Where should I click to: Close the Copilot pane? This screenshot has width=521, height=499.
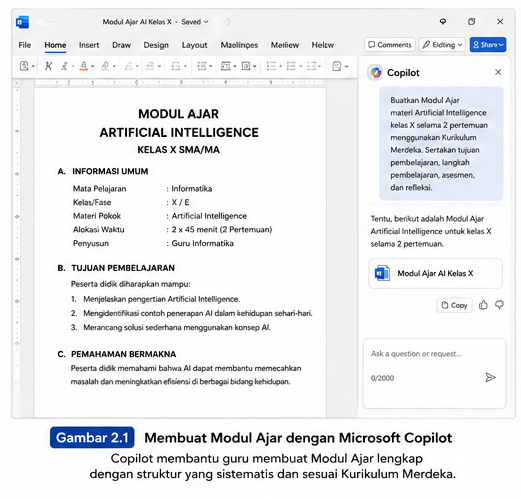tap(498, 72)
